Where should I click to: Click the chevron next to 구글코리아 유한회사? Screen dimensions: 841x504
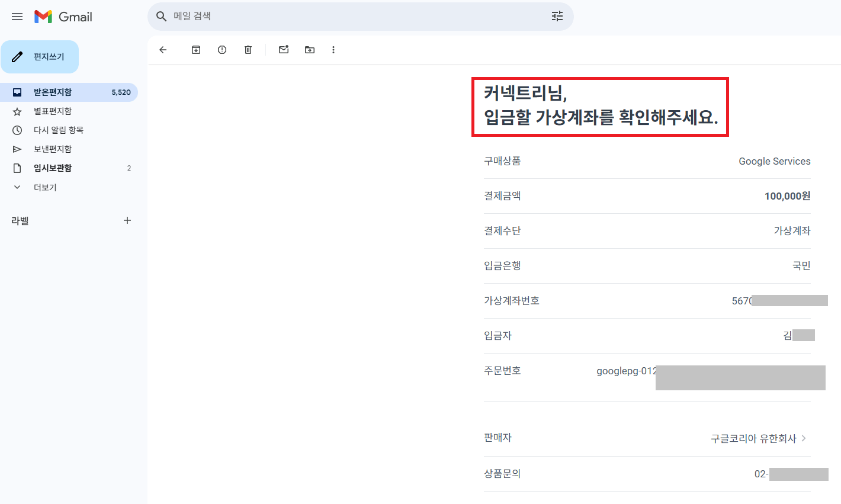click(x=804, y=438)
